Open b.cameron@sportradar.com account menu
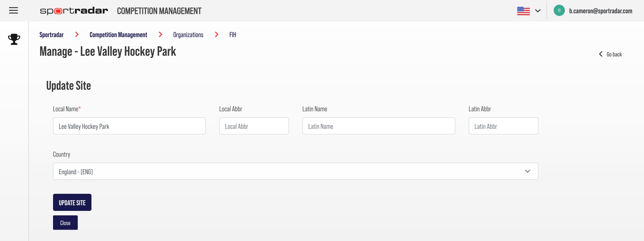This screenshot has height=241, width=644. pyautogui.click(x=600, y=11)
